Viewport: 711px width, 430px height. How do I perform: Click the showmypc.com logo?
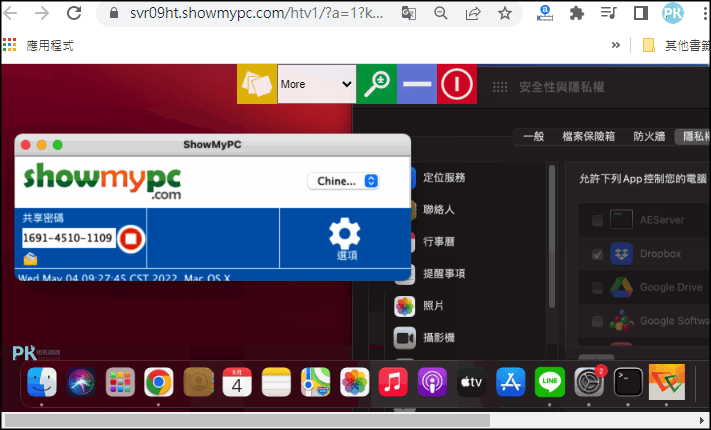click(102, 181)
